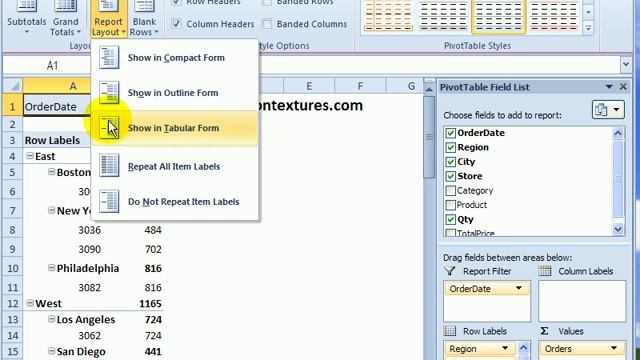This screenshot has width=640, height=360.
Task: Open the Grand Totals dropdown button
Action: point(65,18)
